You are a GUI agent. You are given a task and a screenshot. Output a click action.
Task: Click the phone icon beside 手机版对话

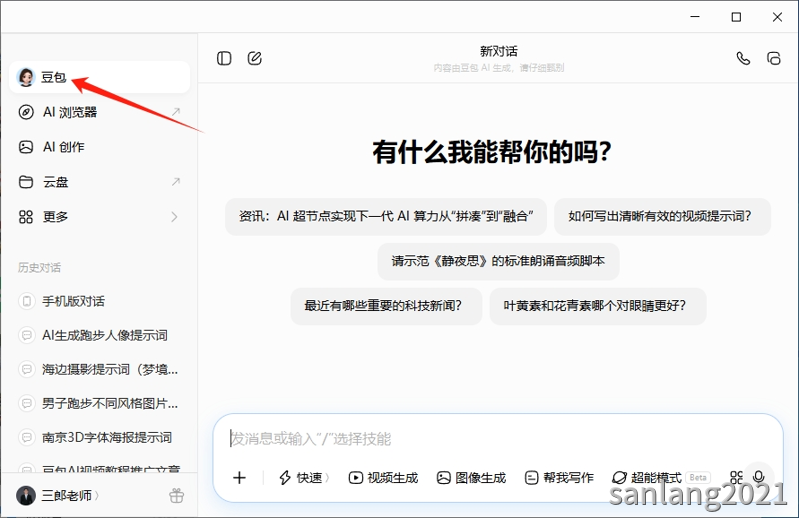(26, 302)
